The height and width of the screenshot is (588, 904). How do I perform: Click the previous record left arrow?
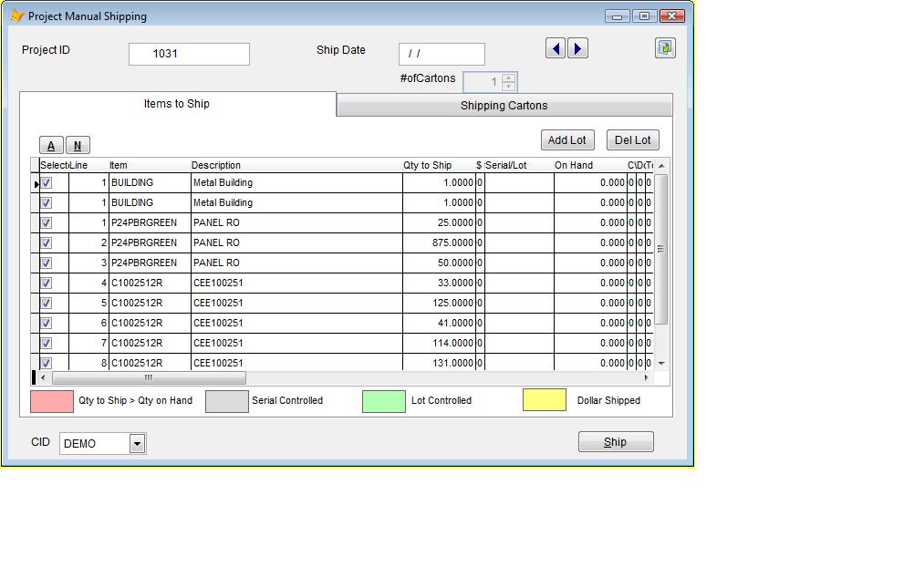point(555,48)
